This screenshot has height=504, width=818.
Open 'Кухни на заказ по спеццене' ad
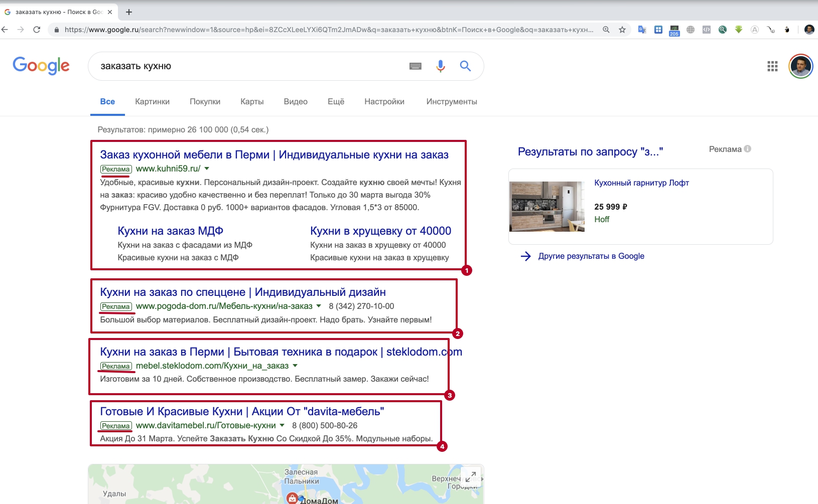pyautogui.click(x=243, y=292)
